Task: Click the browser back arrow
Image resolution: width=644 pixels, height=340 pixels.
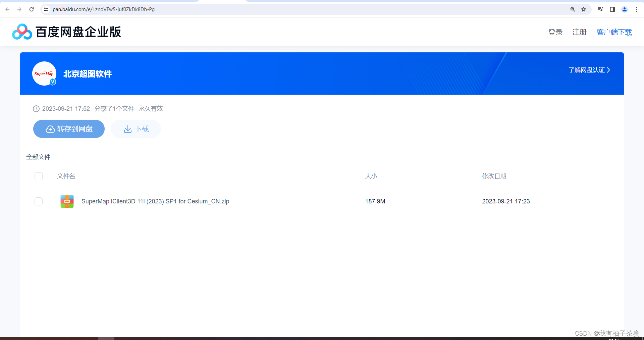Action: coord(7,9)
